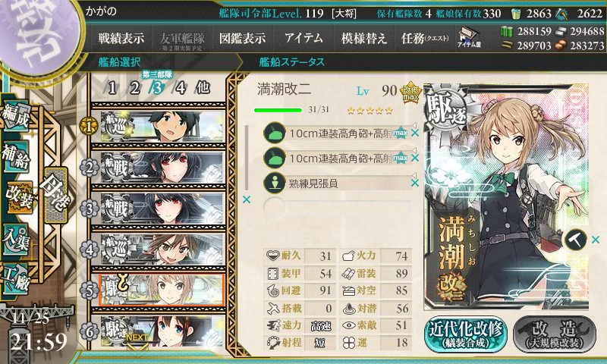Open the 図鑑表示 menu
Image resolution: width=607 pixels, height=364 pixels.
coord(242,38)
